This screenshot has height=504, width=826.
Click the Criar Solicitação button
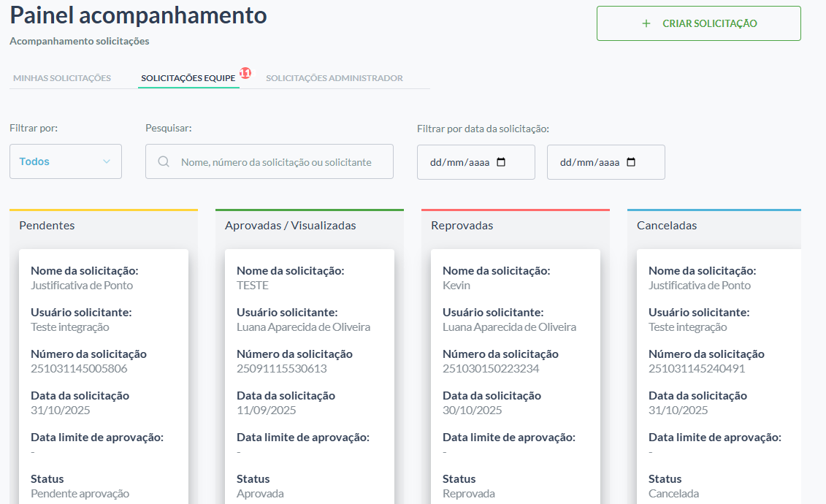click(698, 23)
